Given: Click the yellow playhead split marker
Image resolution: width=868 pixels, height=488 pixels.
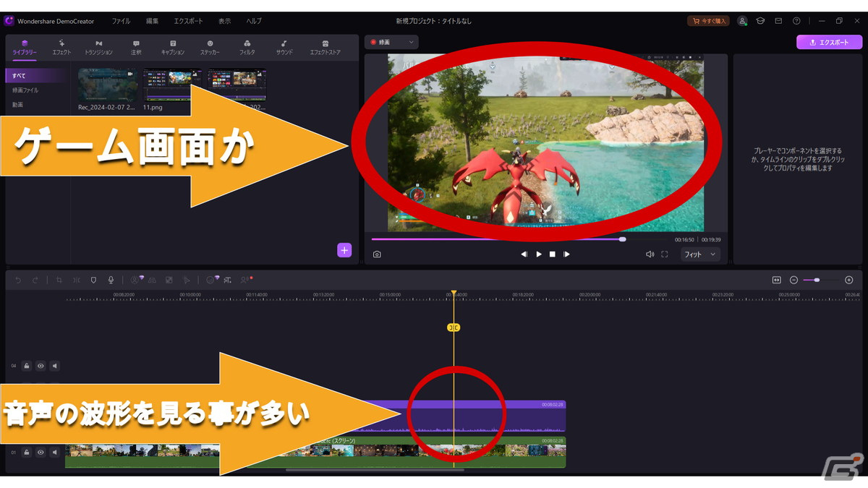Looking at the screenshot, I should click(454, 328).
